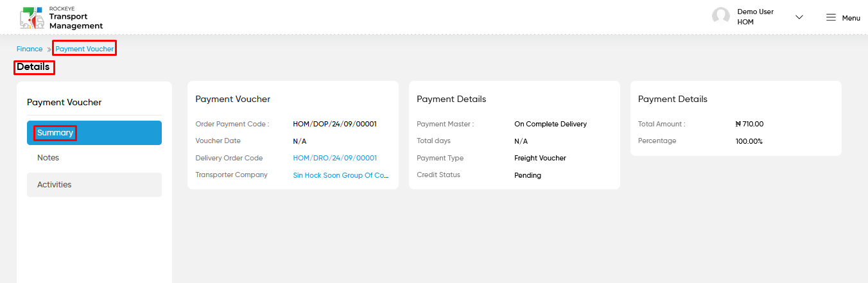Click the Menu text label
This screenshot has width=868, height=283.
point(851,18)
